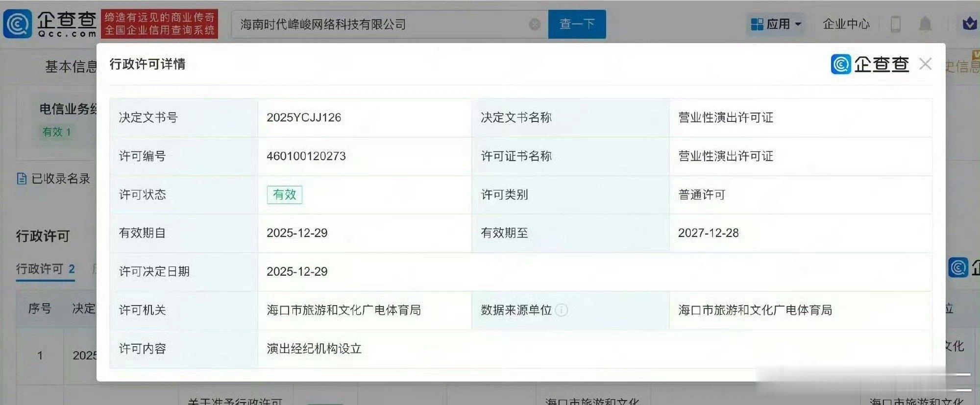Click the 数据来源单位 label
Image resolution: width=980 pixels, height=405 pixels.
point(516,310)
